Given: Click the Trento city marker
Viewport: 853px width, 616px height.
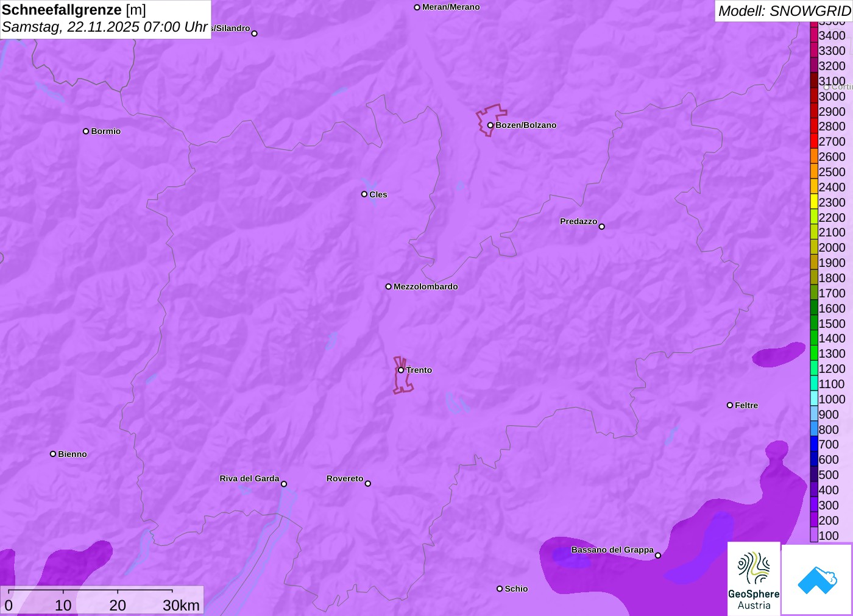Looking at the screenshot, I should point(401,370).
